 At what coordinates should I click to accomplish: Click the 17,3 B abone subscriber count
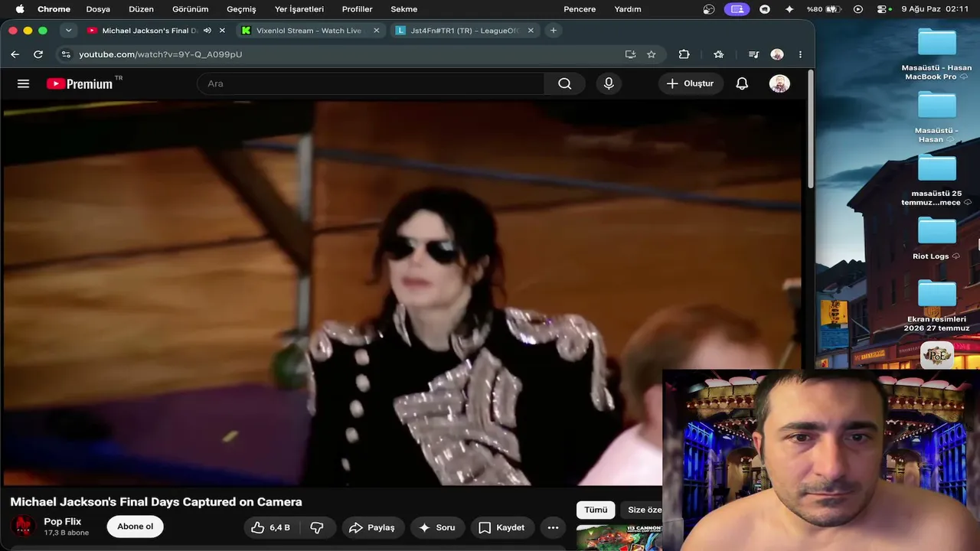click(67, 533)
